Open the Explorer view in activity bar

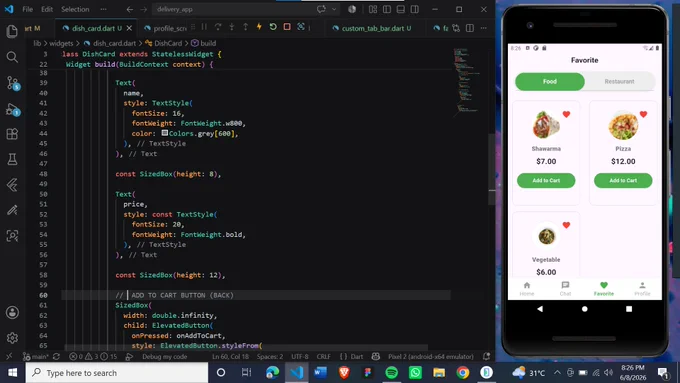12,31
